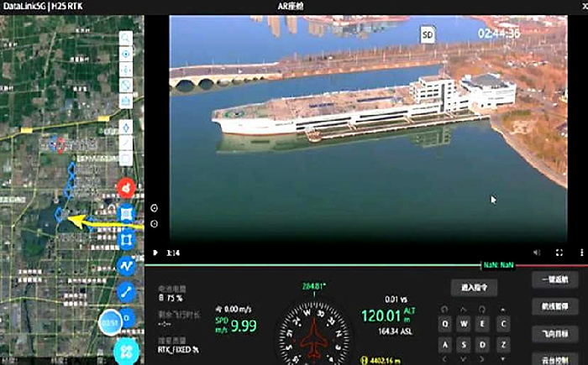Image resolution: width=588 pixels, height=365 pixels.
Task: Click the blue filled-square area mission button
Action: coord(126,214)
